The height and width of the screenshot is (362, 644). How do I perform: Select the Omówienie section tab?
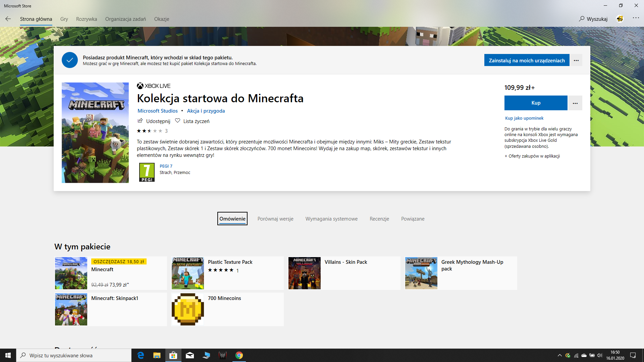[232, 219]
